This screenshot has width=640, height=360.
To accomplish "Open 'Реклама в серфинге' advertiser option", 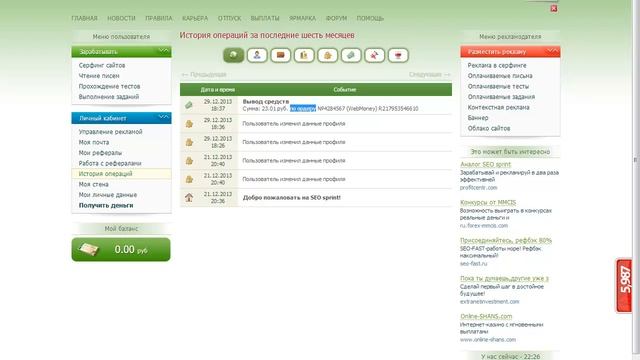I will 497,65.
